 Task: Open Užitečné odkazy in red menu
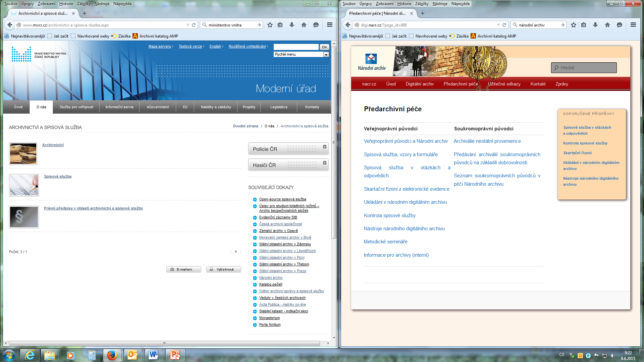[x=504, y=84]
